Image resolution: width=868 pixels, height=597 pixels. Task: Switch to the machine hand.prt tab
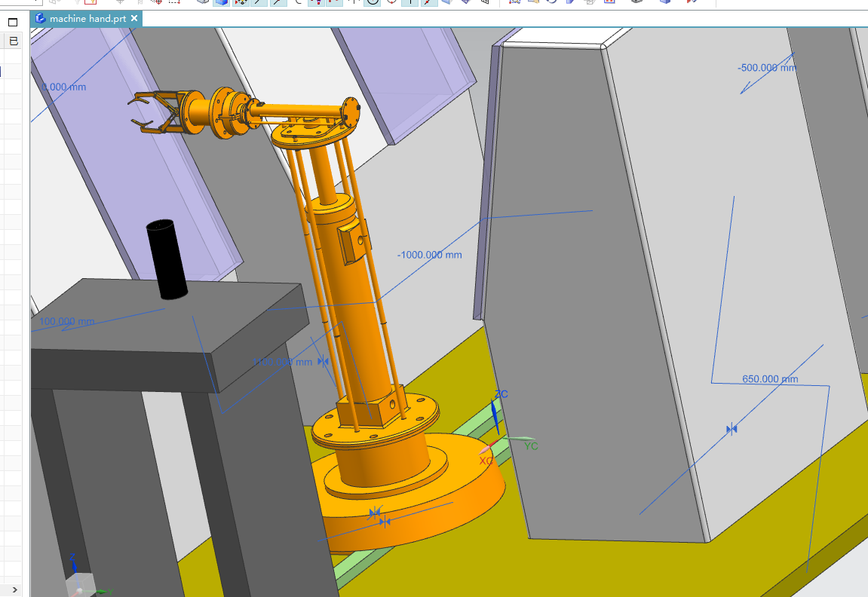[87, 18]
